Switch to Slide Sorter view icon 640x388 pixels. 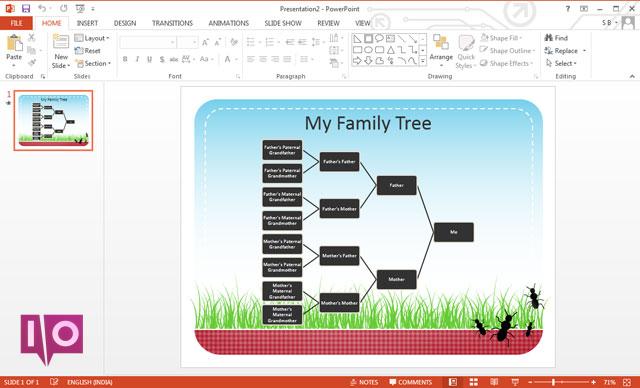pyautogui.click(x=473, y=382)
